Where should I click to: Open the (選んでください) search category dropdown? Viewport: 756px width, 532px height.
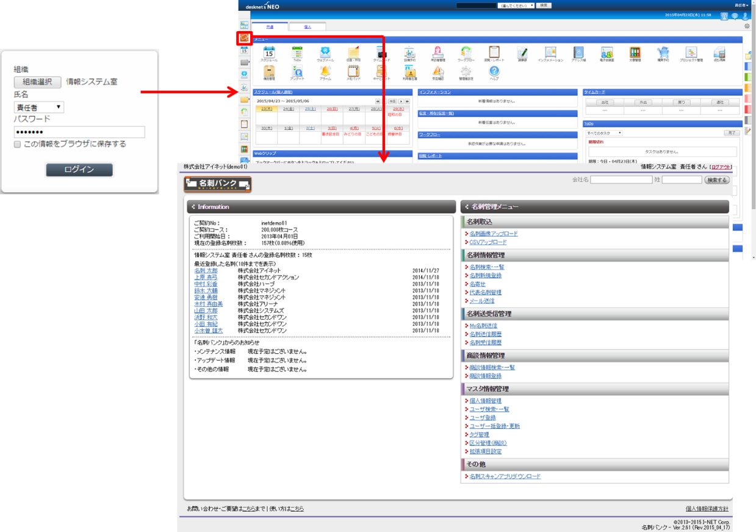tap(516, 5)
